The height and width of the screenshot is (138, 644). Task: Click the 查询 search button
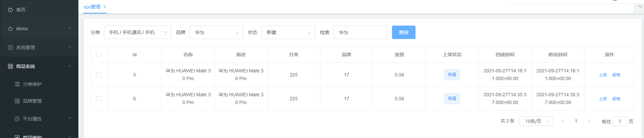404,32
